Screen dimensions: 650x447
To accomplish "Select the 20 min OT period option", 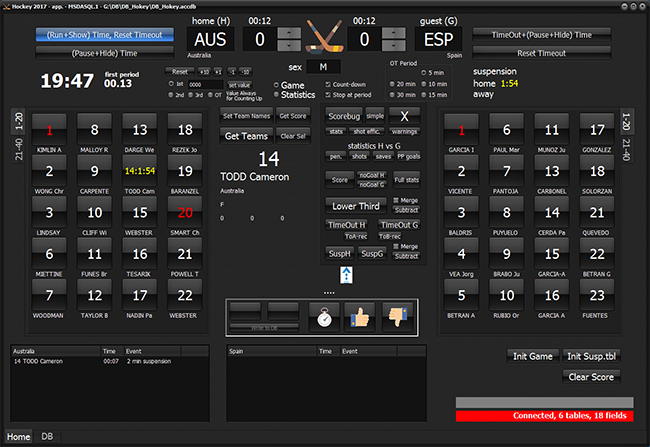I will 392,84.
